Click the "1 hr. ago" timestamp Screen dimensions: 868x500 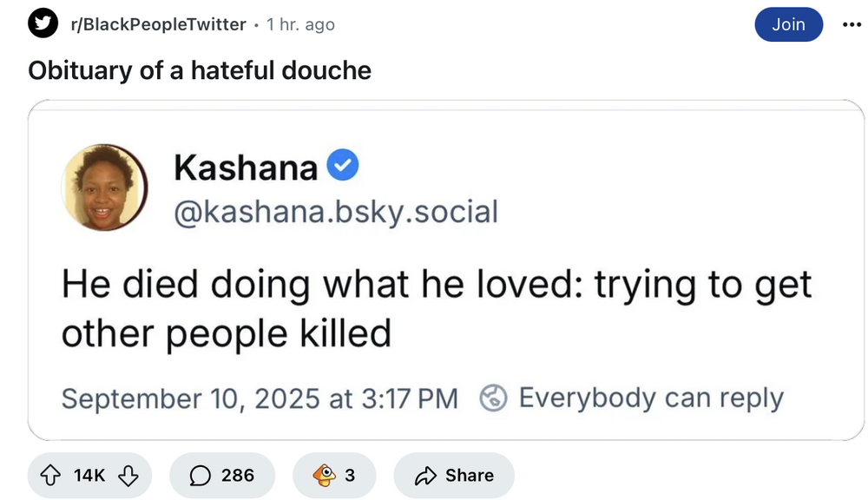(x=300, y=24)
